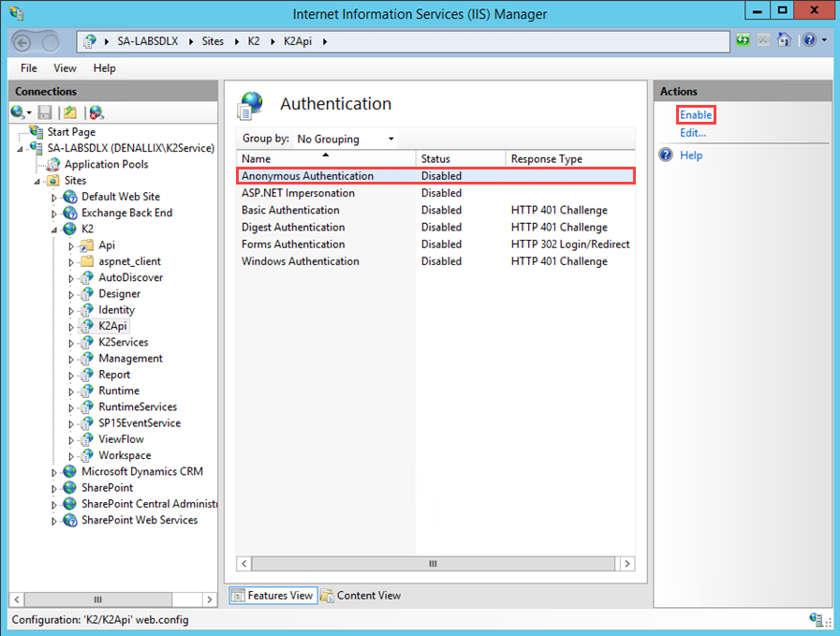The image size is (840, 636).
Task: Click the Exchange Back End globe icon
Action: (70, 213)
